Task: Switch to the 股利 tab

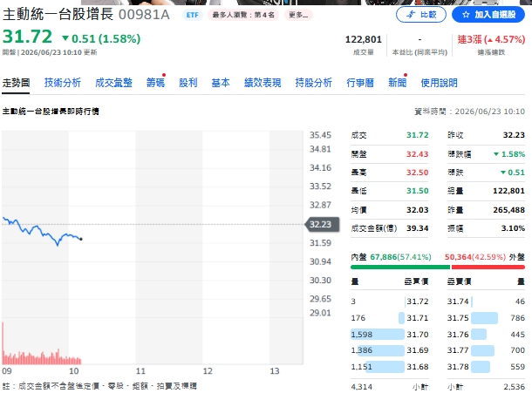Action: (x=188, y=83)
